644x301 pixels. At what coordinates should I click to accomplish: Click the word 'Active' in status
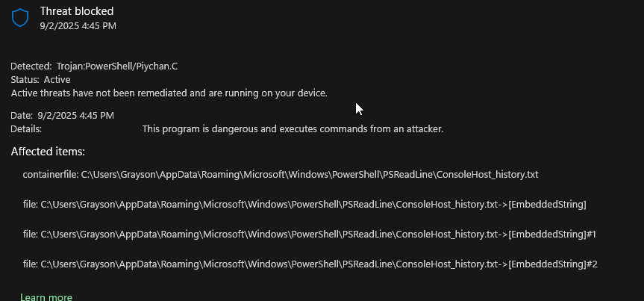57,79
